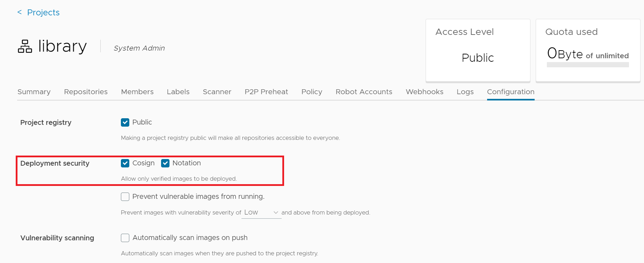Image resolution: width=644 pixels, height=263 pixels.
Task: Toggle the Public project registry checkbox
Action: click(125, 122)
